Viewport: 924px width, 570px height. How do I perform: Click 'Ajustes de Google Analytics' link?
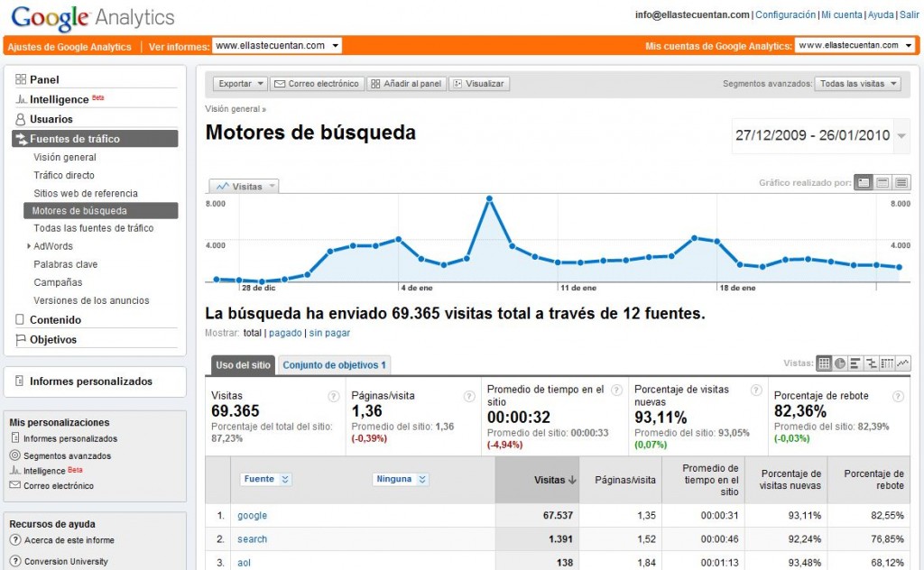[69, 47]
